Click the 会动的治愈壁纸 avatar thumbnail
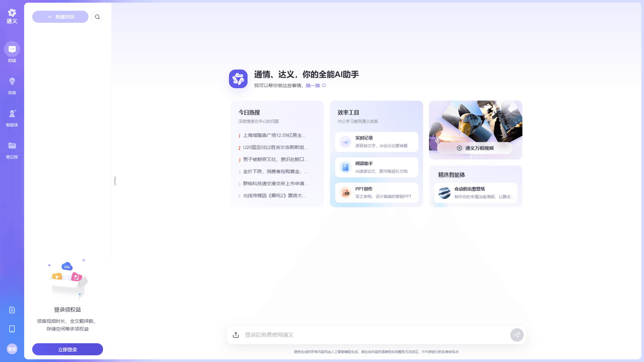 [444, 193]
